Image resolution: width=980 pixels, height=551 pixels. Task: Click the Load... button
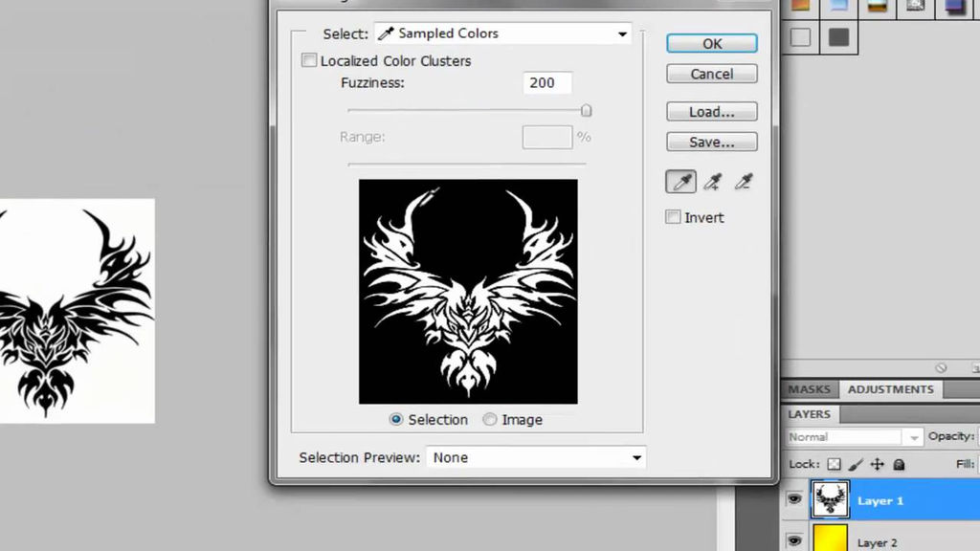click(711, 112)
